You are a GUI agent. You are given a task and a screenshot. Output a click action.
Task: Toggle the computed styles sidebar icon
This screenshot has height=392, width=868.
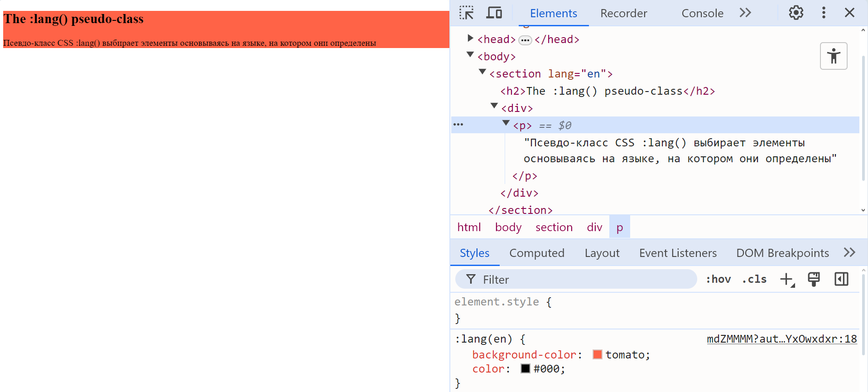click(841, 280)
